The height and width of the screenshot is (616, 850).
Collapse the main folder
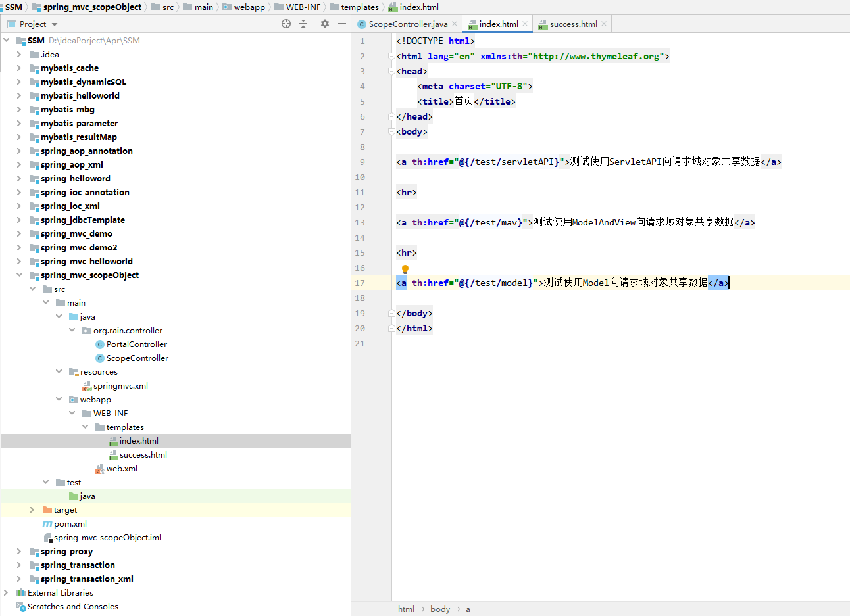pyautogui.click(x=45, y=302)
